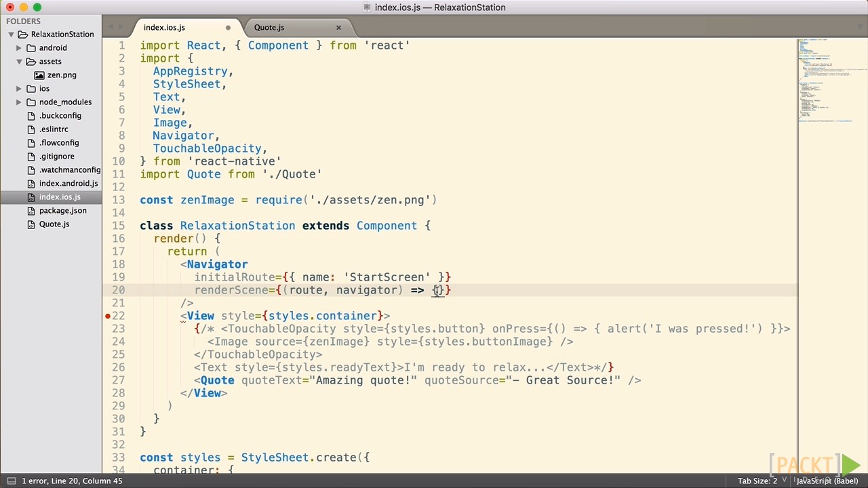Click the word Navigator on line 18
This screenshot has height=488, width=868.
[x=217, y=264]
